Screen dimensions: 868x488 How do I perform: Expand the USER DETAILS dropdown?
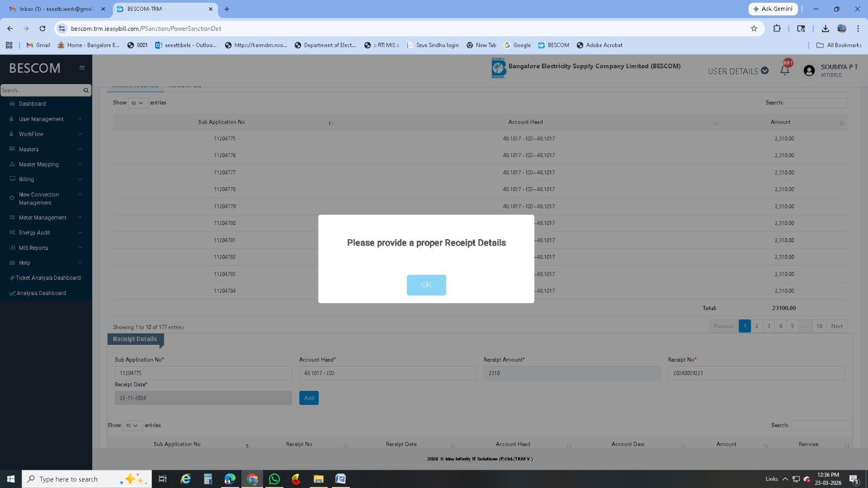tap(738, 71)
